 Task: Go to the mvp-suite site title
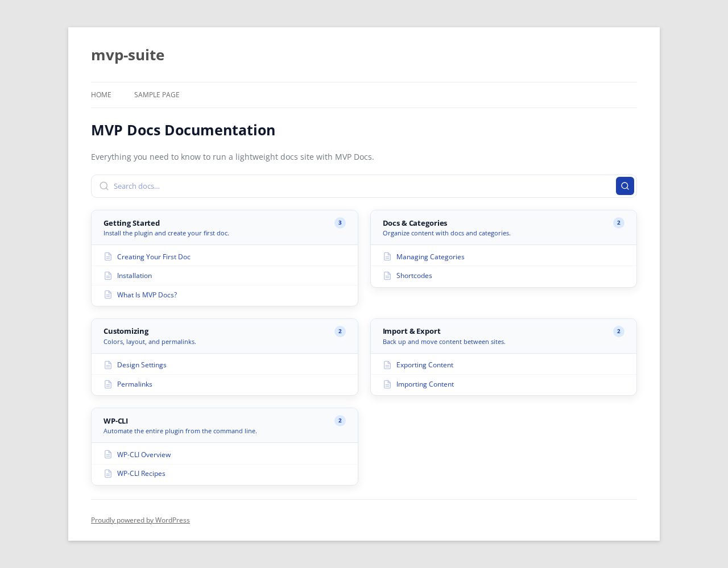pyautogui.click(x=128, y=55)
